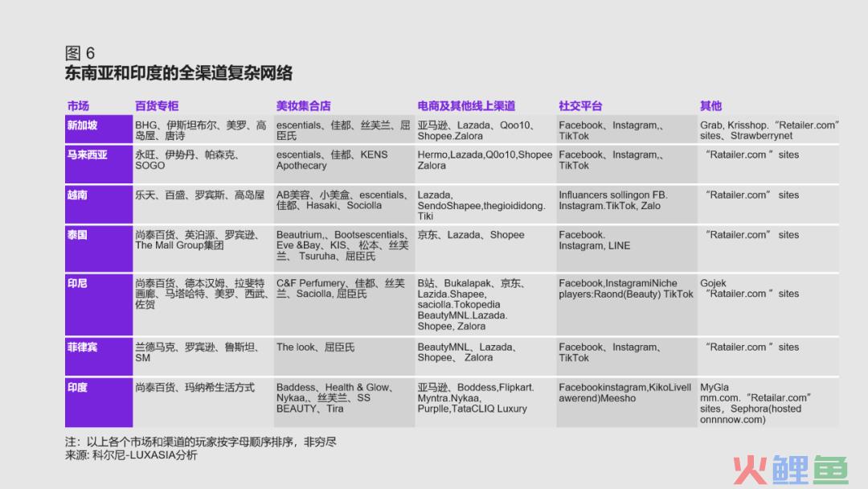
Task: Select the "美妆集合店" column header
Action: 303,106
